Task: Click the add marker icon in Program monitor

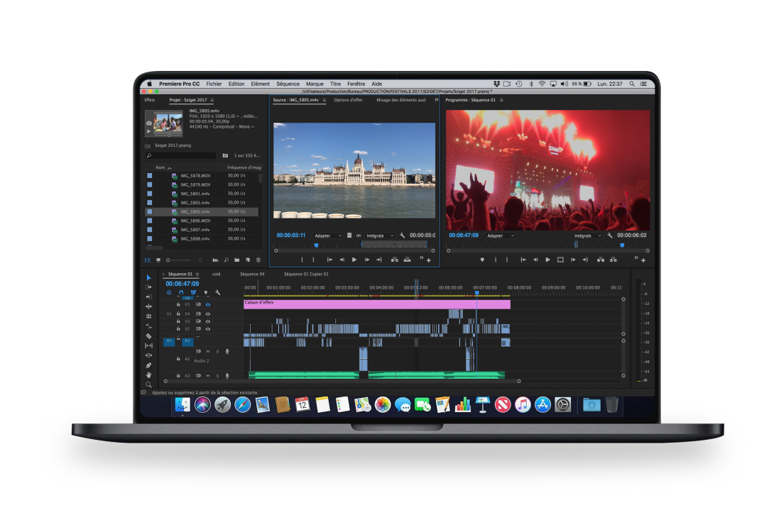Action: tap(482, 260)
